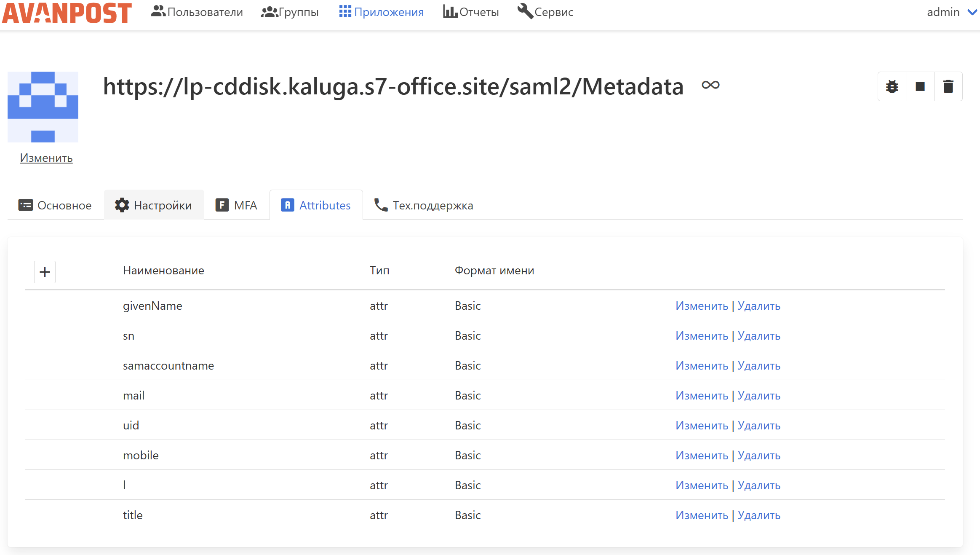Switch to the Основное tab
The height and width of the screenshot is (555, 980).
[x=55, y=205]
